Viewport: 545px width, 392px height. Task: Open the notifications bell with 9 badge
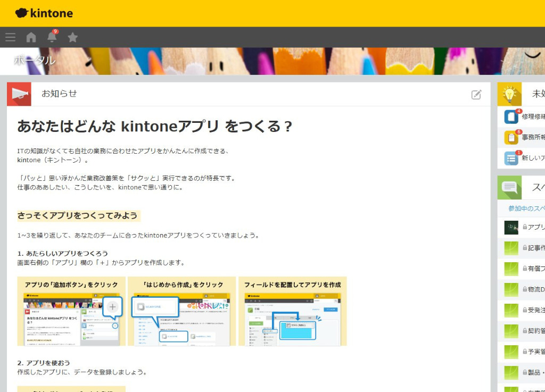pyautogui.click(x=52, y=37)
